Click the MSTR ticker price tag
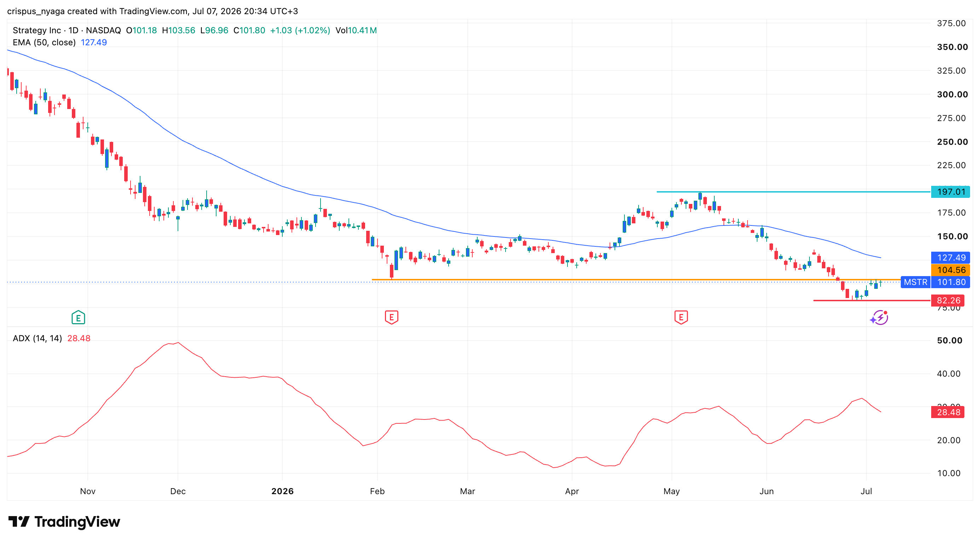The image size is (980, 543). point(915,282)
